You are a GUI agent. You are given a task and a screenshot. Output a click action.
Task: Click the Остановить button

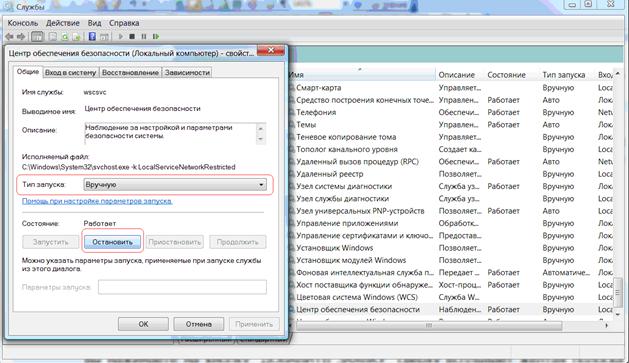(x=112, y=242)
